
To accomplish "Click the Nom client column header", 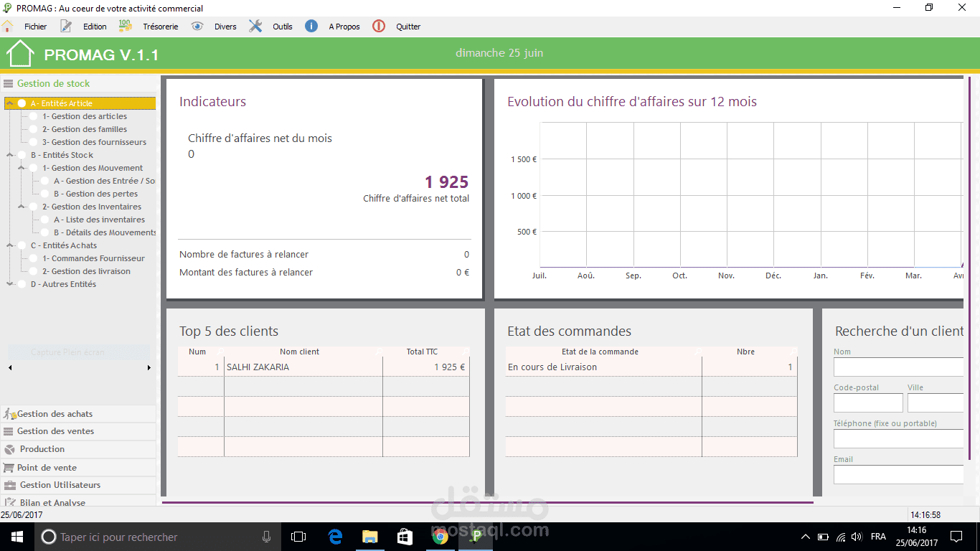I will click(300, 352).
